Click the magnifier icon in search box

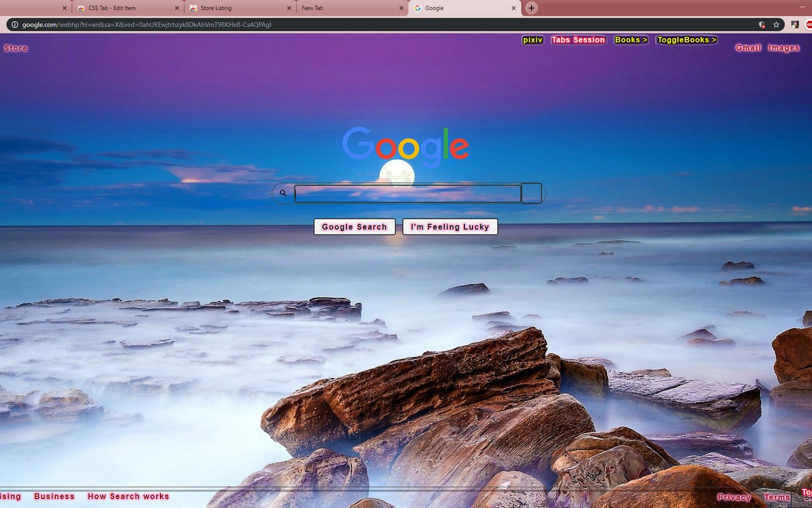click(284, 193)
